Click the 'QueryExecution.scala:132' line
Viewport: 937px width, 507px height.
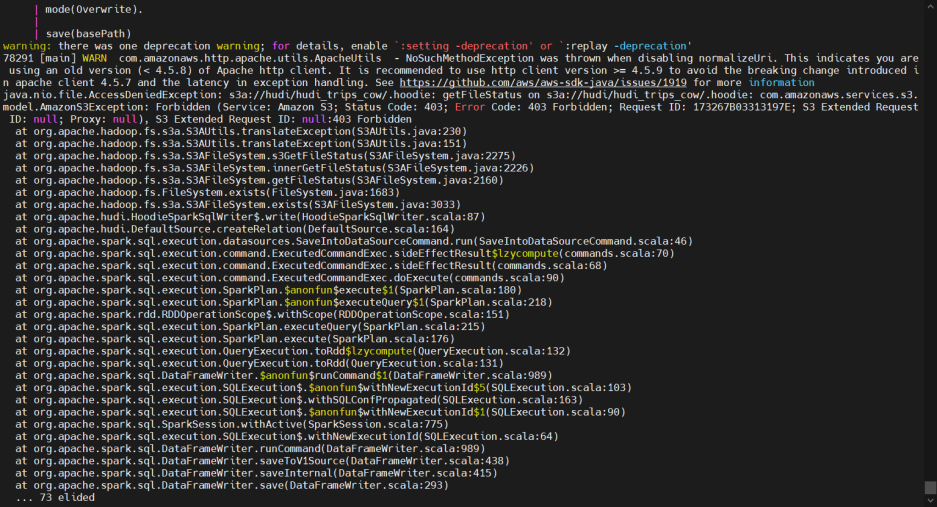pyautogui.click(x=293, y=352)
